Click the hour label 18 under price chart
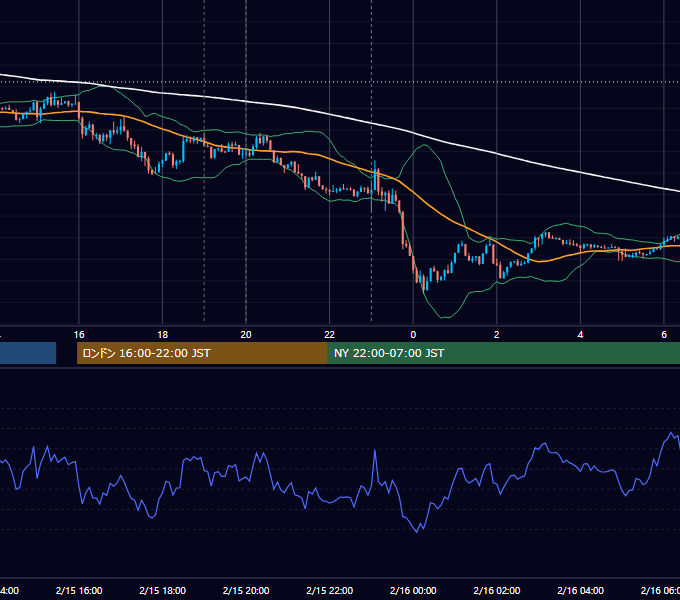680x600 pixels. point(163,335)
